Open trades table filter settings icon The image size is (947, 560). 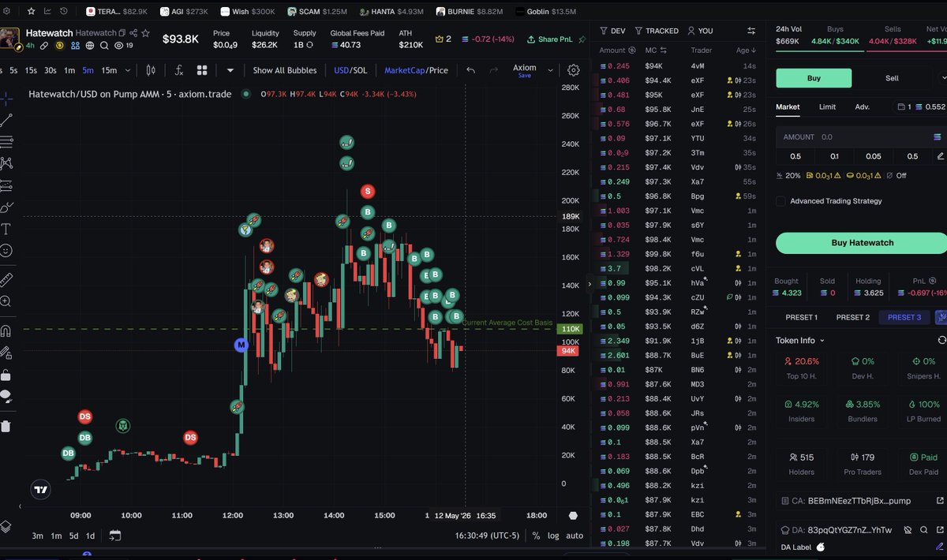click(751, 31)
